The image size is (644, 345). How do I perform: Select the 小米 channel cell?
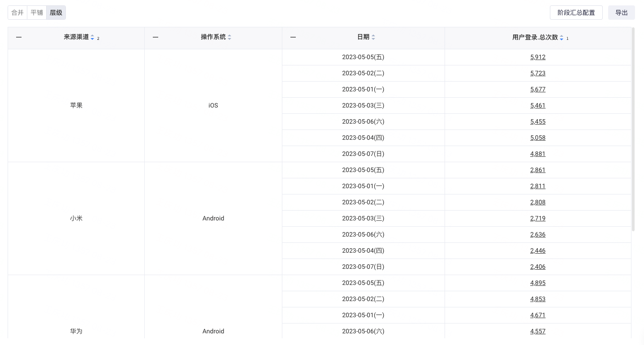[76, 218]
